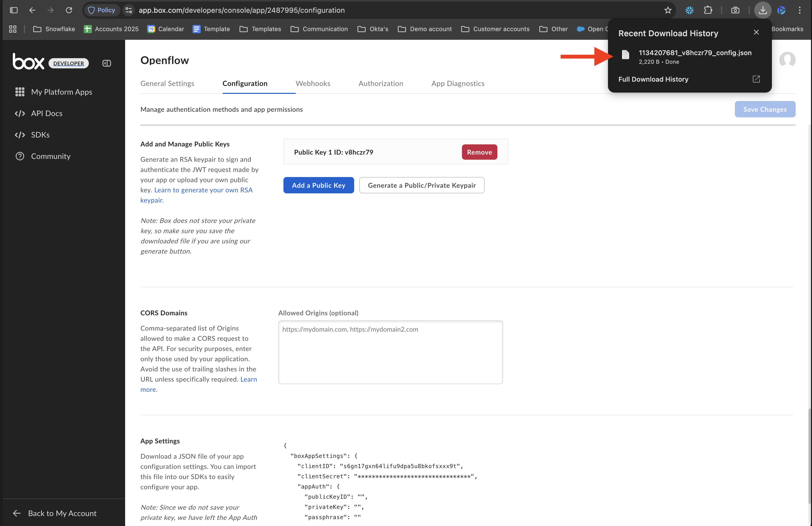
Task: Open General Settings tab
Action: (x=167, y=83)
